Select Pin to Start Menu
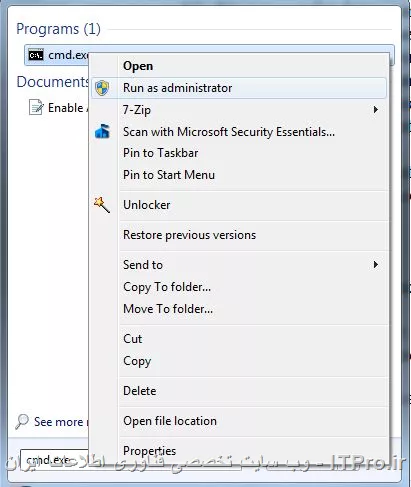This screenshot has width=411, height=487. [x=169, y=175]
